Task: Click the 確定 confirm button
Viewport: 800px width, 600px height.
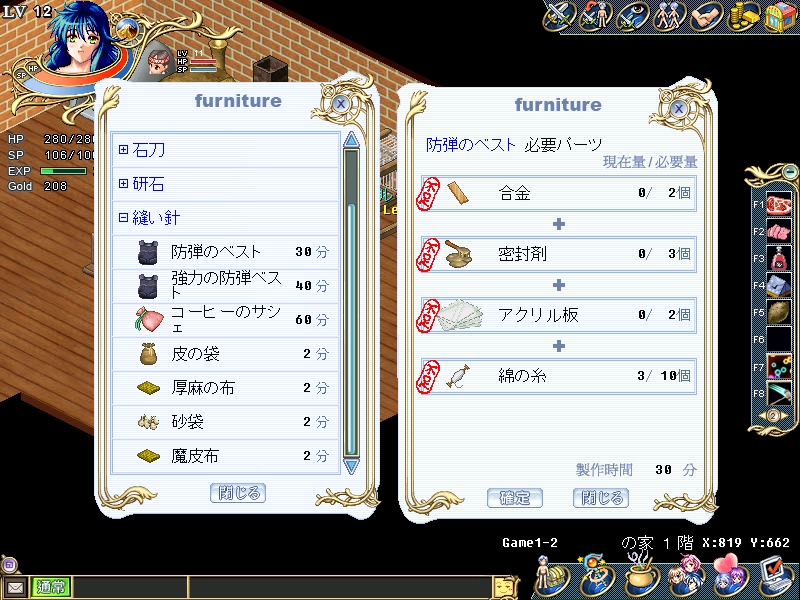Action: pos(514,498)
